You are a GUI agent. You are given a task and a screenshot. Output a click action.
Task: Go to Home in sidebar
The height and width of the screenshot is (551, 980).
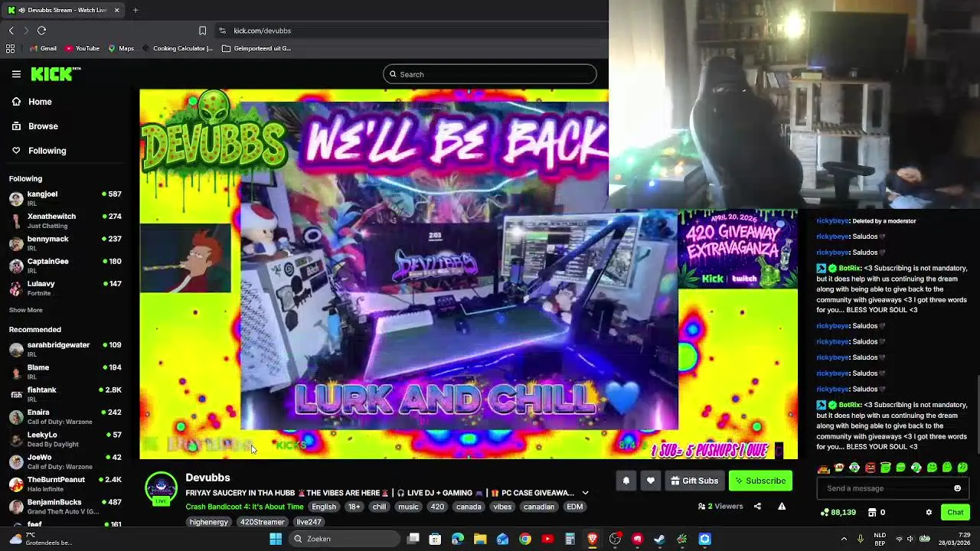32,102
